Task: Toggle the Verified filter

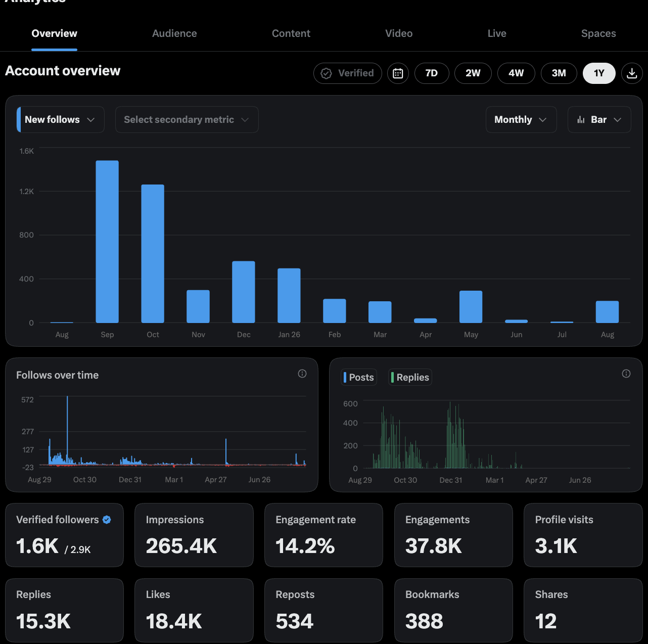Action: pos(348,73)
